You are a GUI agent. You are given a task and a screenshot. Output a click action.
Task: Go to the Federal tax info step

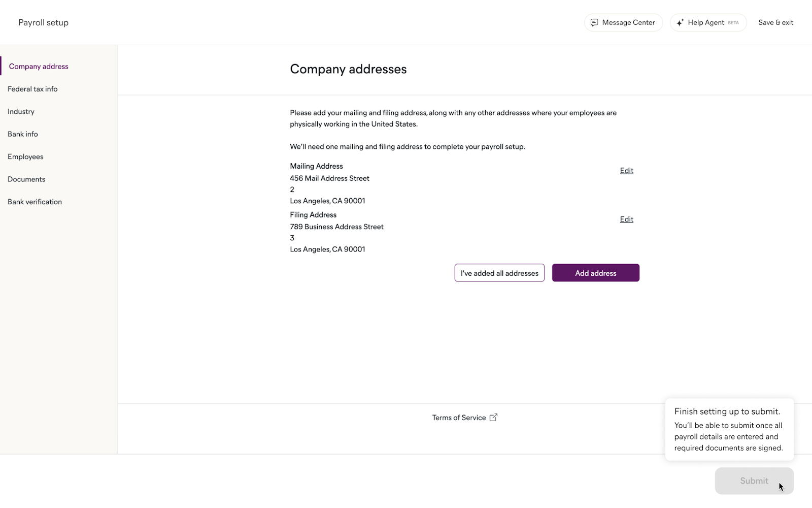pyautogui.click(x=32, y=89)
